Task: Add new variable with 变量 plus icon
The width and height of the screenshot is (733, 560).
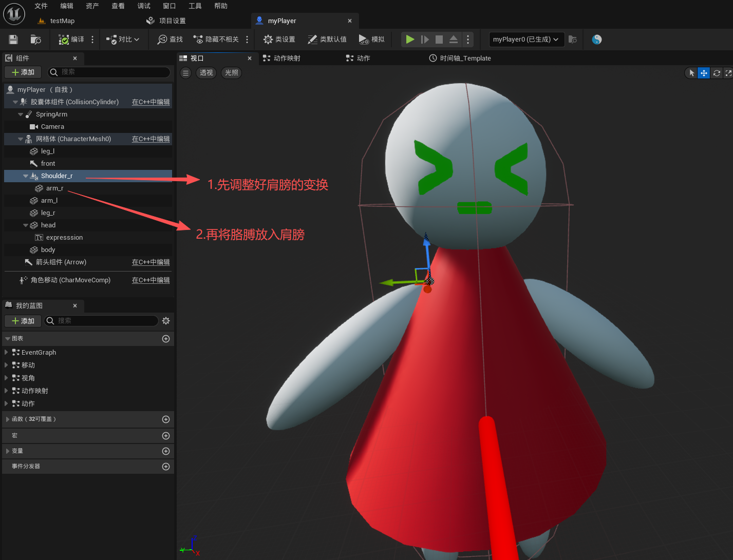Action: pos(166,451)
